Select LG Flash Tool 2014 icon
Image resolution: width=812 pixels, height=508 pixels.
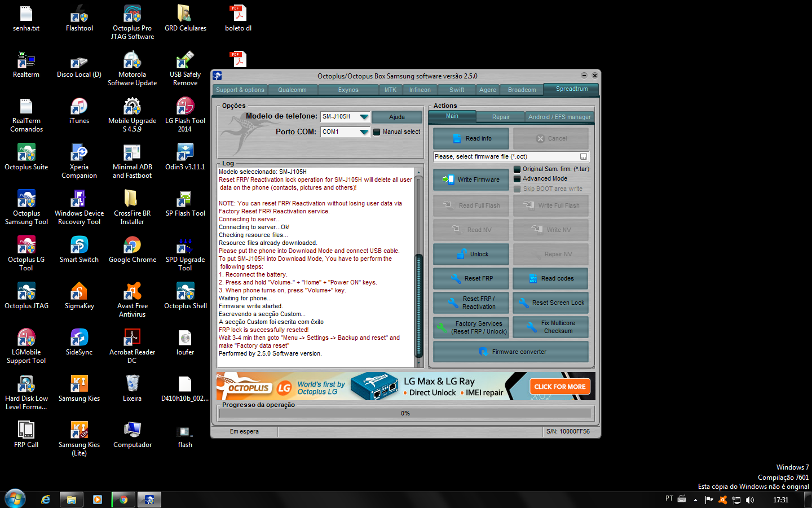(185, 114)
